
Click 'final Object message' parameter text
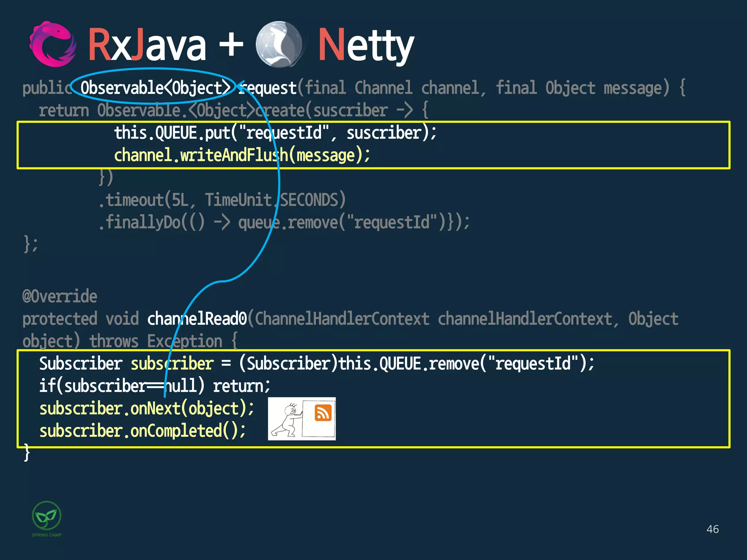(x=579, y=88)
